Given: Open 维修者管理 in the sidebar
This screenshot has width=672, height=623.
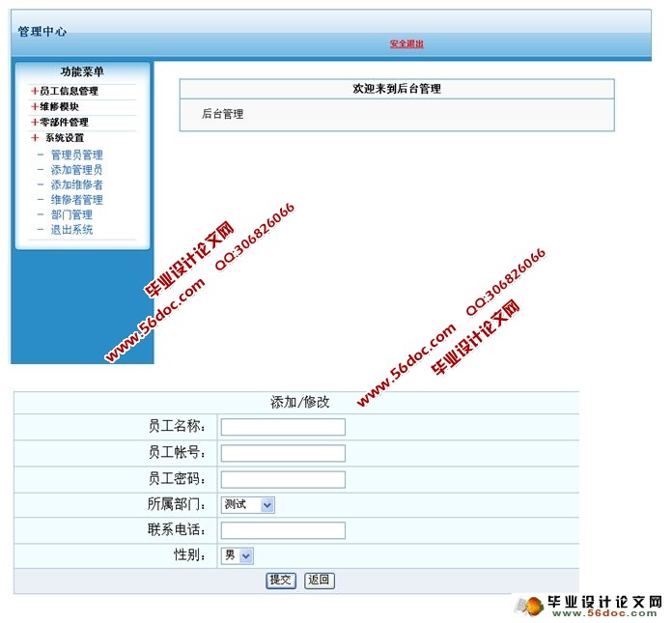Looking at the screenshot, I should tap(76, 200).
